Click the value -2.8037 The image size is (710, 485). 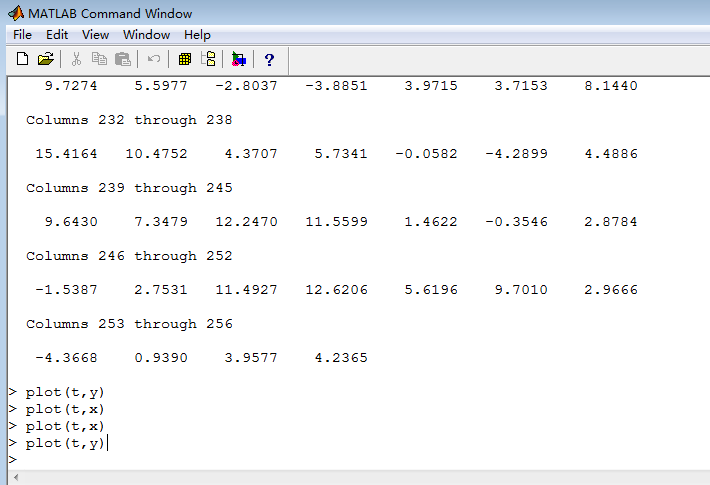pyautogui.click(x=246, y=86)
